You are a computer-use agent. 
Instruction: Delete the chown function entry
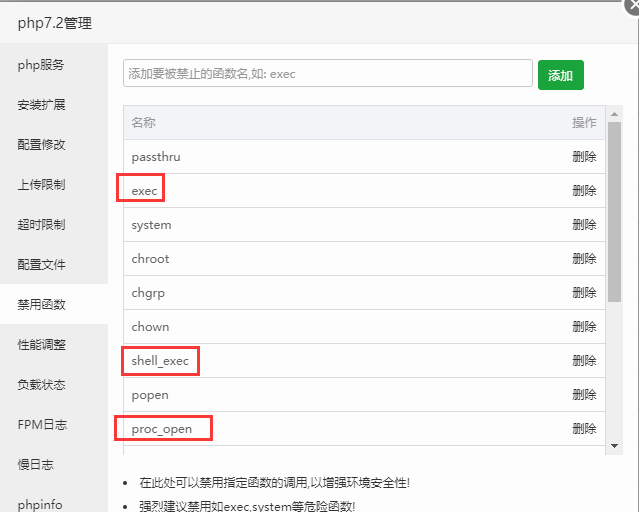coord(584,327)
